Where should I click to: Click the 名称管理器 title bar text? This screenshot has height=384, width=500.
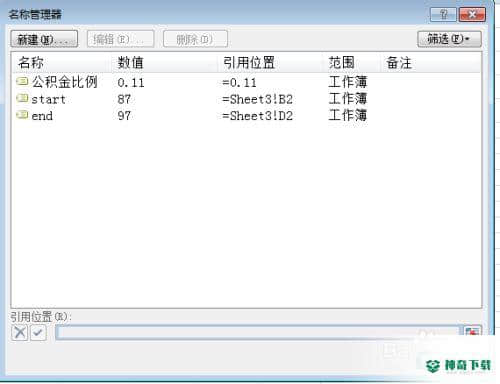click(35, 15)
